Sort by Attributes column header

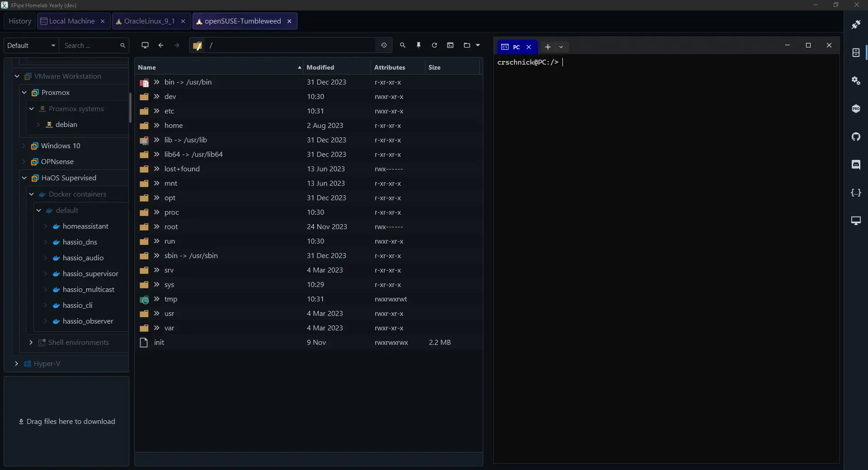398,67
